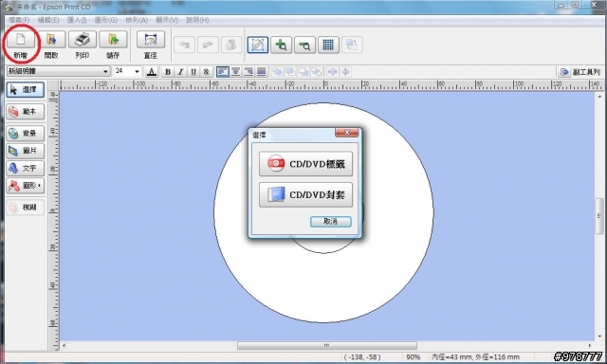
Task: Set text alignment to center
Action: 236,71
